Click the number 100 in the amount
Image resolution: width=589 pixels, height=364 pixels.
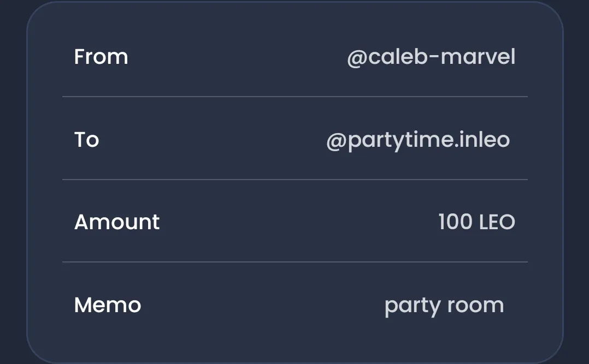coord(455,222)
